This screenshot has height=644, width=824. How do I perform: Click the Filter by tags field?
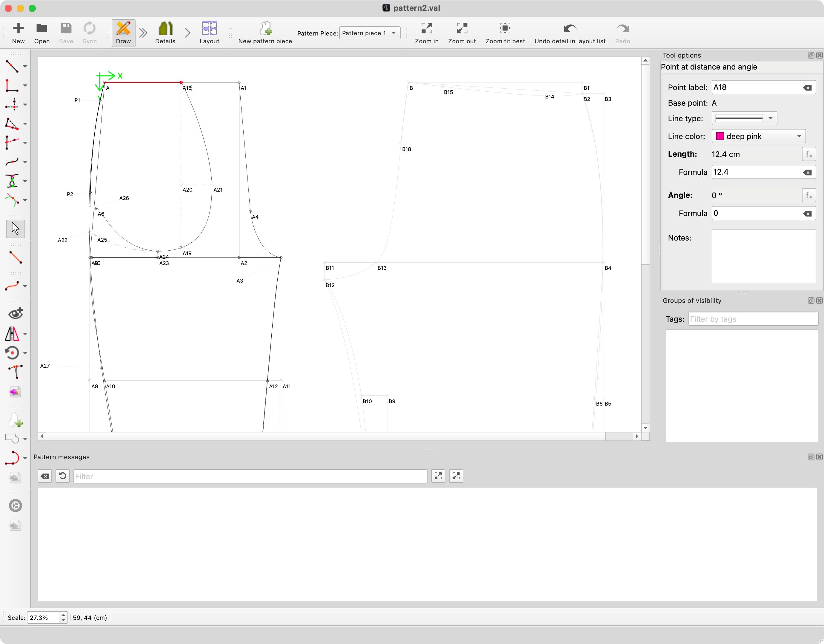[753, 319]
